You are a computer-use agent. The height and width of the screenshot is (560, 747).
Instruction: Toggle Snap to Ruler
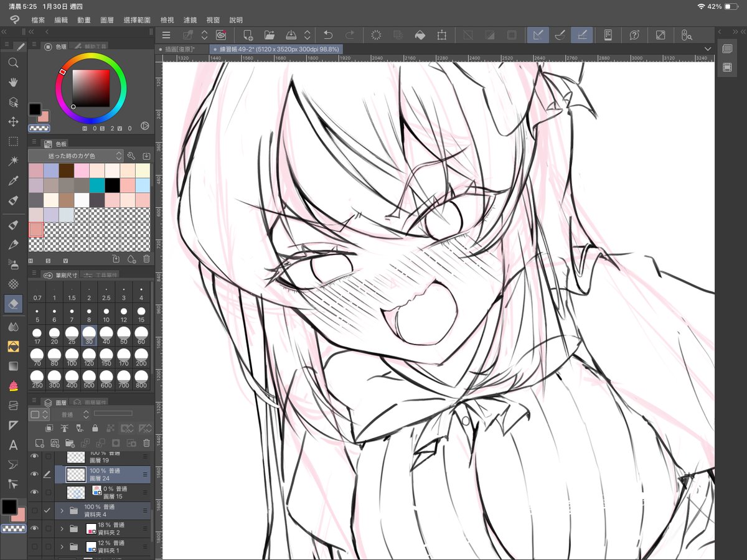pos(538,35)
